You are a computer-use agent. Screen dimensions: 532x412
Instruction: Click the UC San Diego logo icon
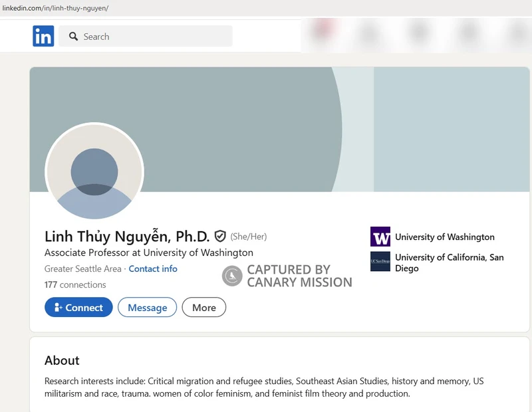[380, 262]
